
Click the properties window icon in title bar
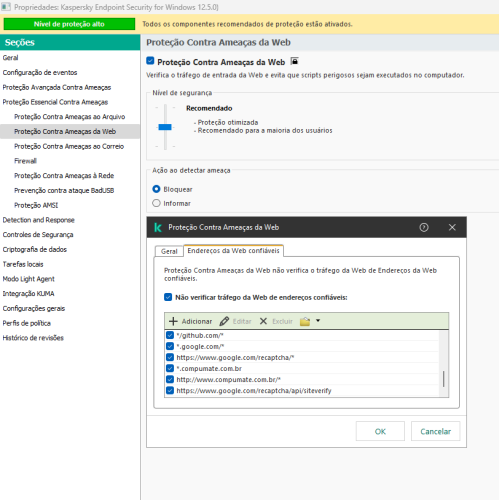coord(6,7)
